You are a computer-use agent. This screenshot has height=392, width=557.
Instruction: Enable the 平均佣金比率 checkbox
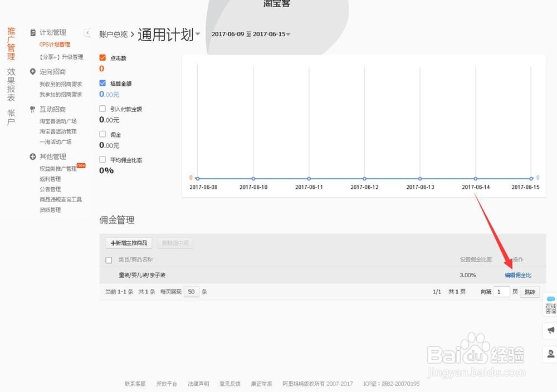click(102, 159)
